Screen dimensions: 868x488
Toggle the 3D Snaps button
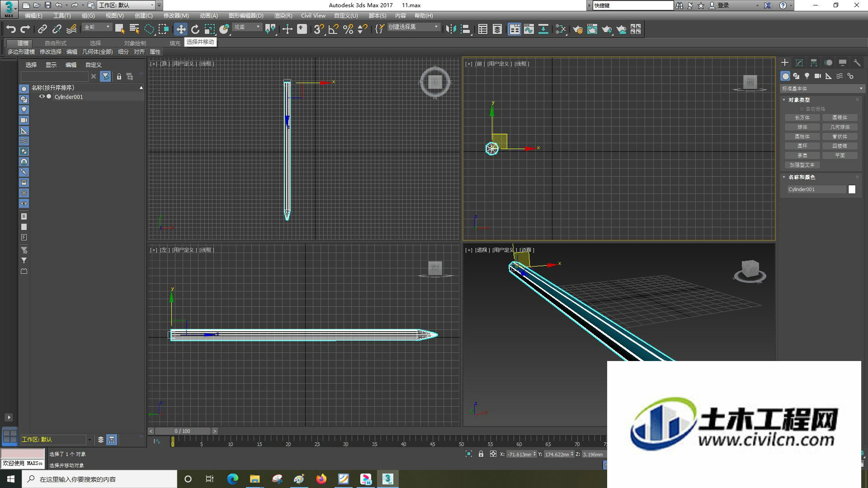319,29
